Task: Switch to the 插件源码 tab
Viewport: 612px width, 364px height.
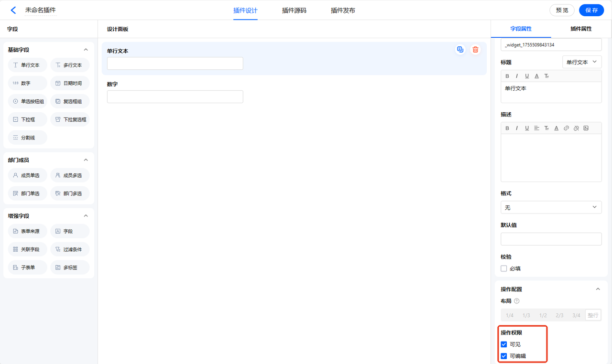Action: tap(294, 11)
